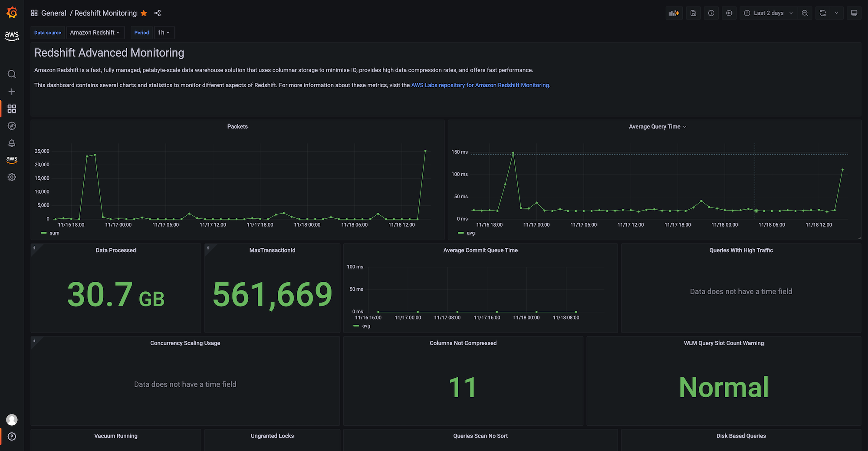This screenshot has width=868, height=451.
Task: Click the Create plus icon in sidebar
Action: click(12, 92)
